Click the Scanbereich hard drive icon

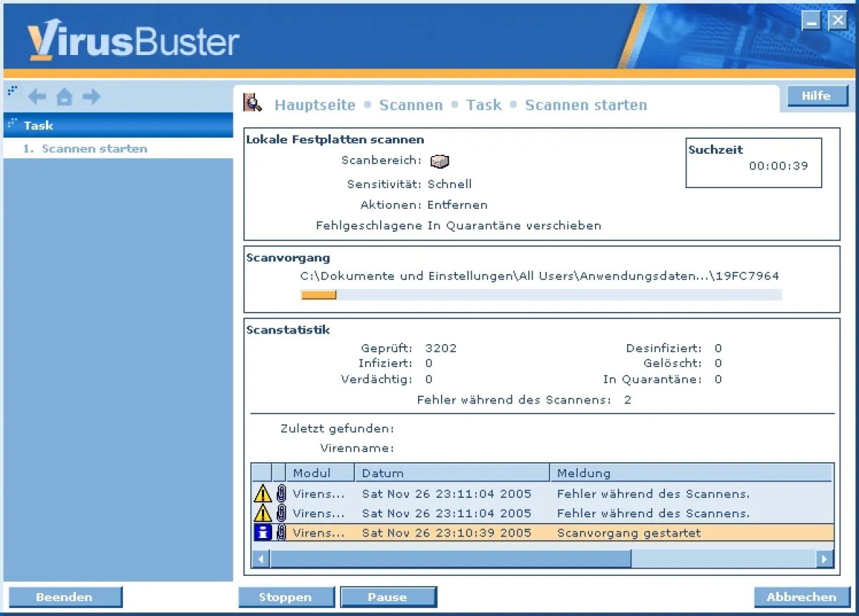(x=440, y=162)
